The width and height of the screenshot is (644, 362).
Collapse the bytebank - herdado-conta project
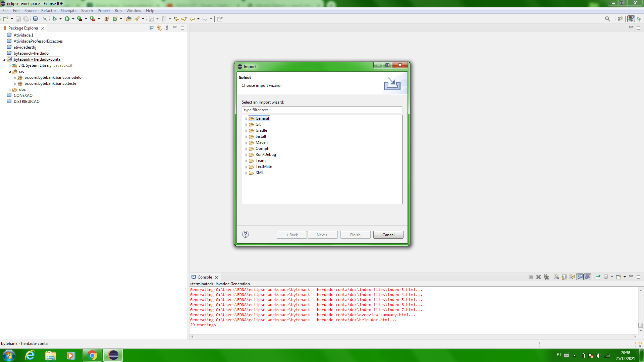4,60
